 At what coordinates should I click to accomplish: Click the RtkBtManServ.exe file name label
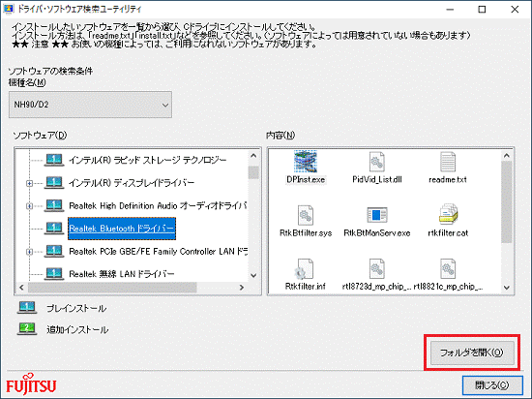coord(377,233)
